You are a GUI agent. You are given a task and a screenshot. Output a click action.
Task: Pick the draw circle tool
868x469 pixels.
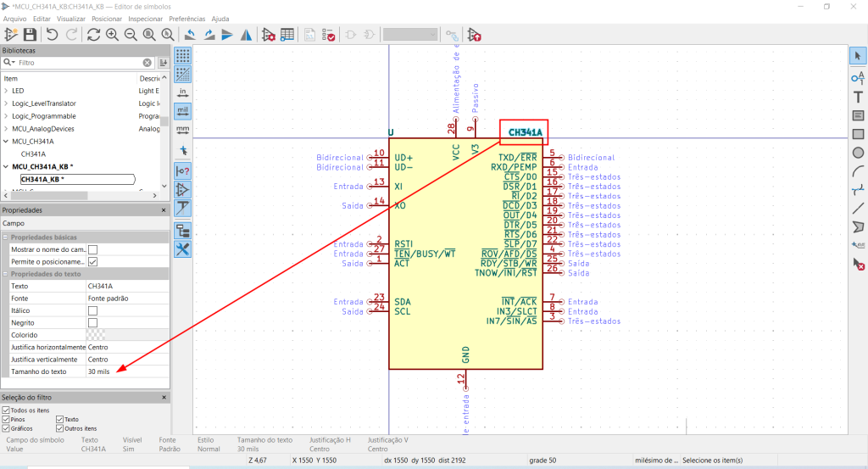[858, 153]
